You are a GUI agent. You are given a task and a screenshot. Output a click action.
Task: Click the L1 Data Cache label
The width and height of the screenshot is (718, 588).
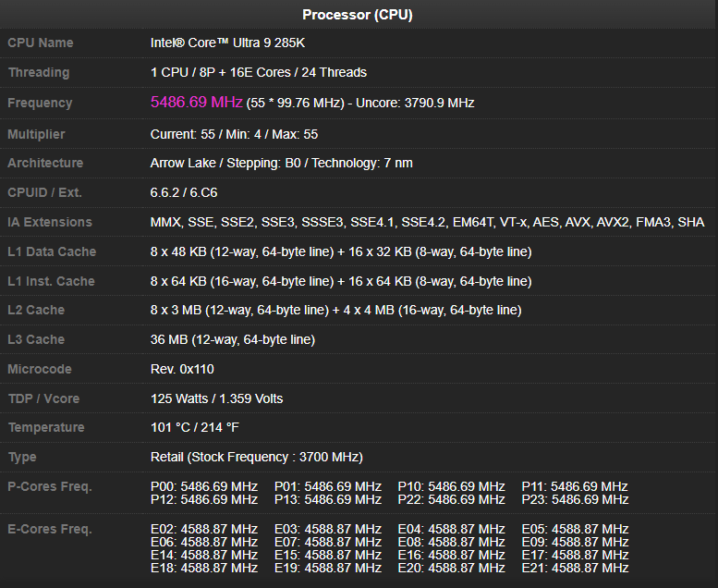coord(52,251)
